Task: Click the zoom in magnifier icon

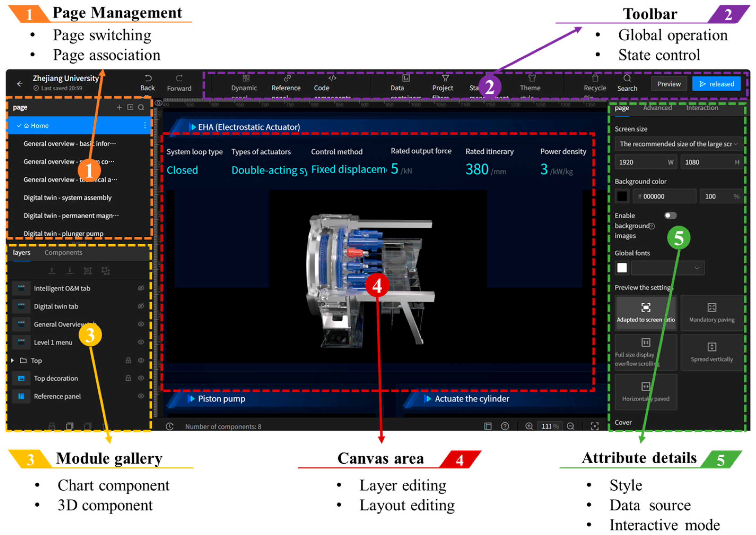Action: pos(529,426)
